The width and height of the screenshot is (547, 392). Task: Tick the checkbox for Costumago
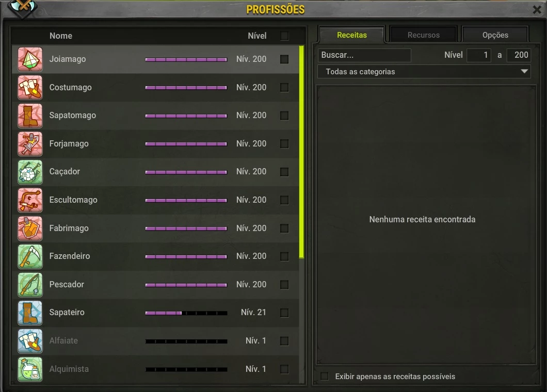tap(284, 88)
